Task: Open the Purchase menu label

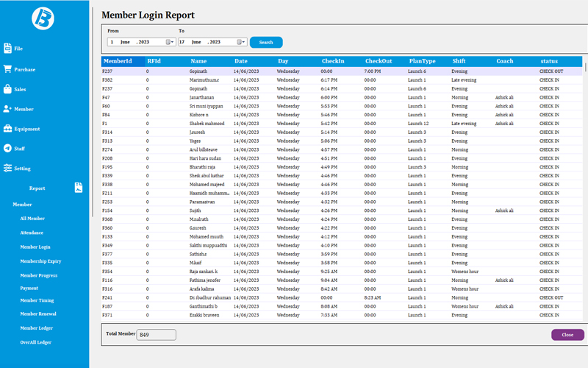Action: tap(25, 69)
